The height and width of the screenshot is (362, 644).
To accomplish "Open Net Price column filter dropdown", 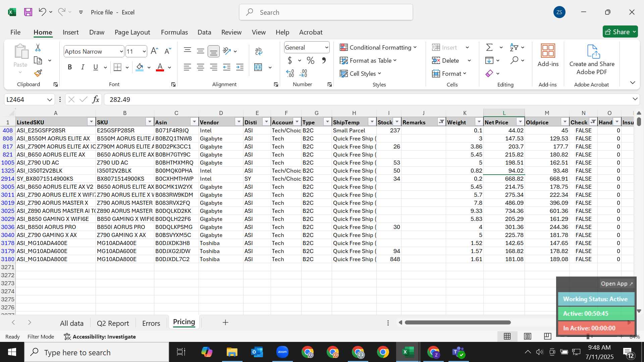I will (520, 122).
